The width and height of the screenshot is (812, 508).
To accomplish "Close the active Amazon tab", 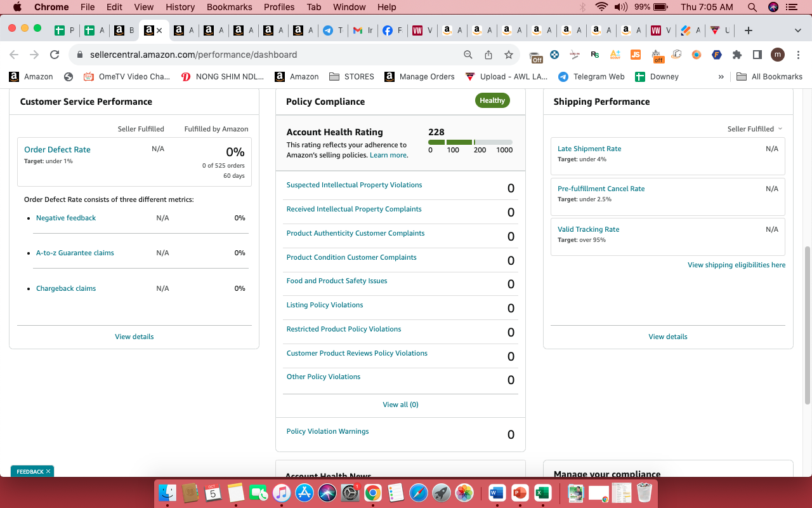I will [x=159, y=30].
